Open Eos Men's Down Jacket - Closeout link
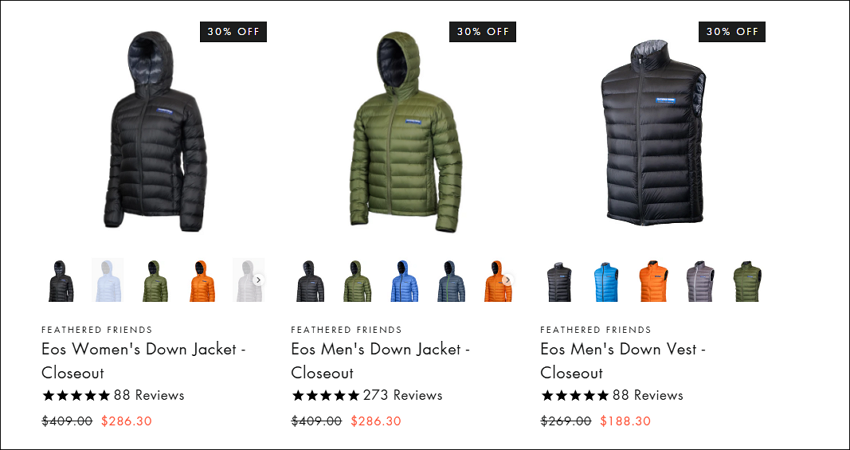This screenshot has width=850, height=450. pos(380,361)
